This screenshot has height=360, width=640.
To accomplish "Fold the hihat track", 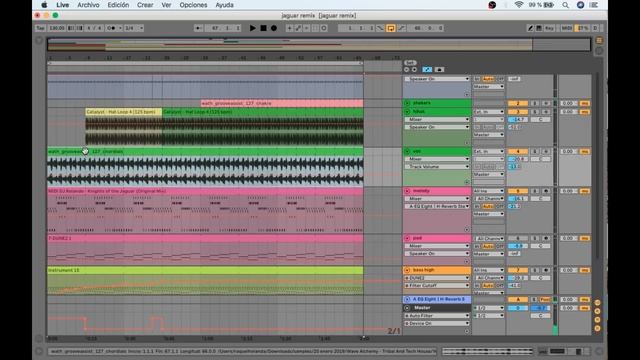I will (407, 111).
